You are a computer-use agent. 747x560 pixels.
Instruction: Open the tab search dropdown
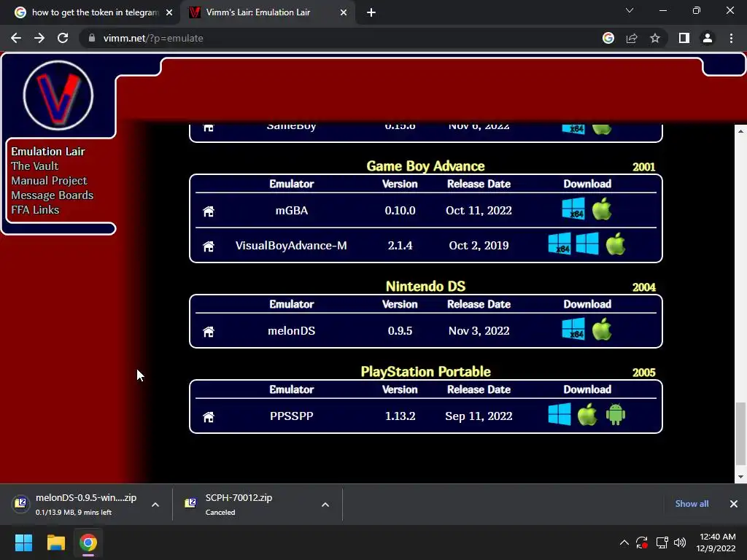point(630,10)
